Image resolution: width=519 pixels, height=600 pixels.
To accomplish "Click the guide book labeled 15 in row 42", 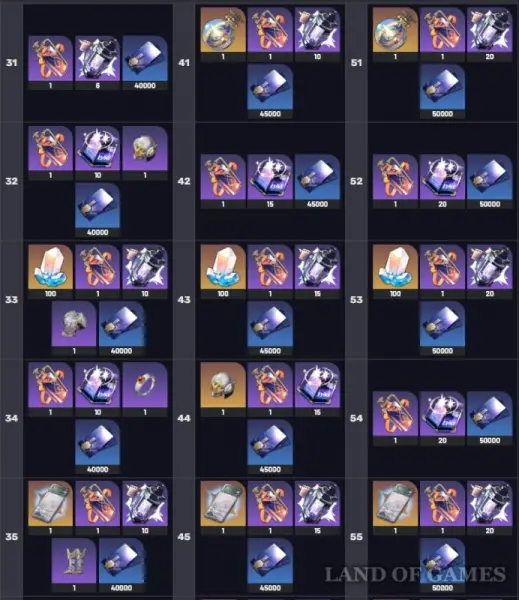I will [270, 177].
